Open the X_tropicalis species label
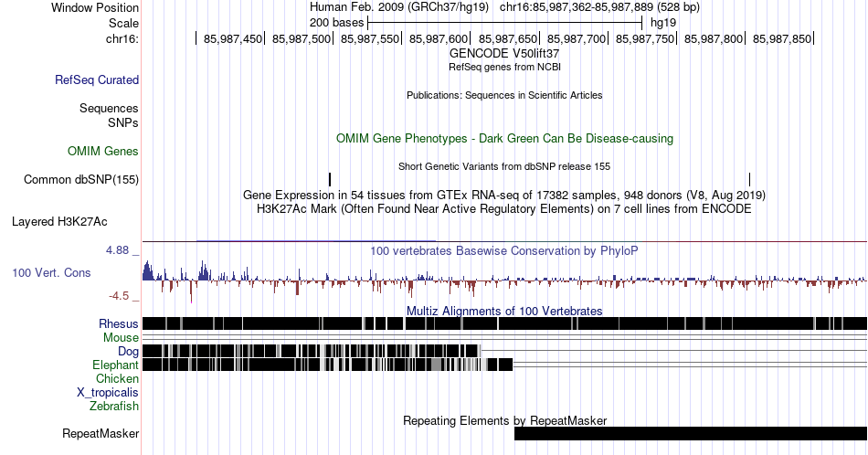This screenshot has height=455, width=868. click(x=108, y=393)
